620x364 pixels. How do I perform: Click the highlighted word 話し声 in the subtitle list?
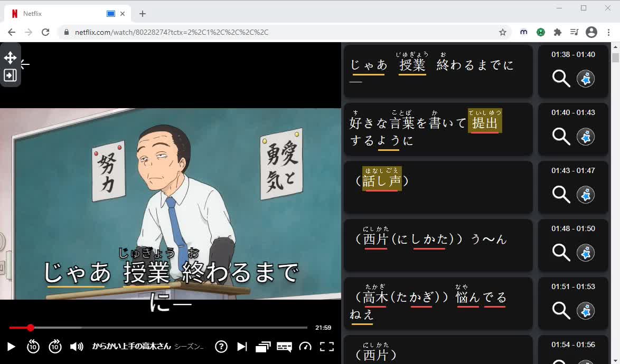(x=382, y=181)
